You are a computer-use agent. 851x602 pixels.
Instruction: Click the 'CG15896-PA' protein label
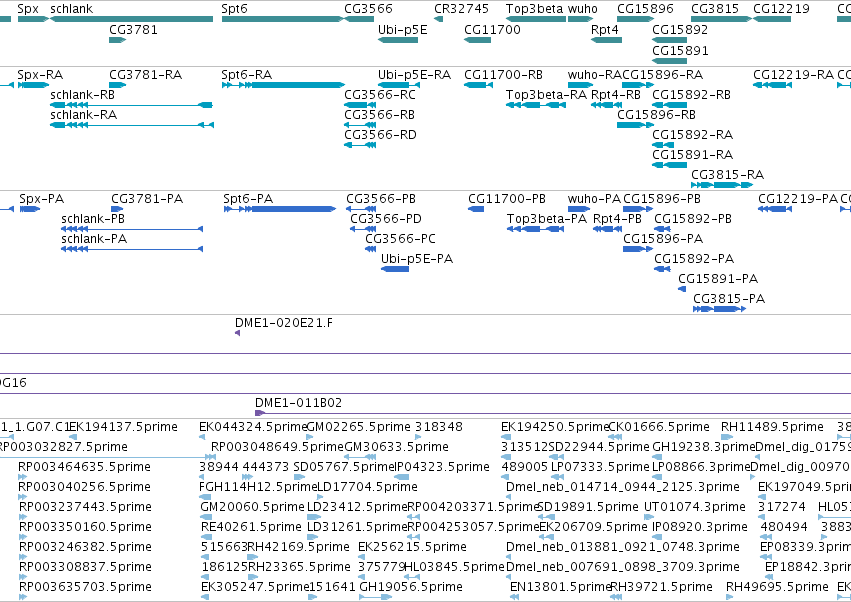point(663,239)
